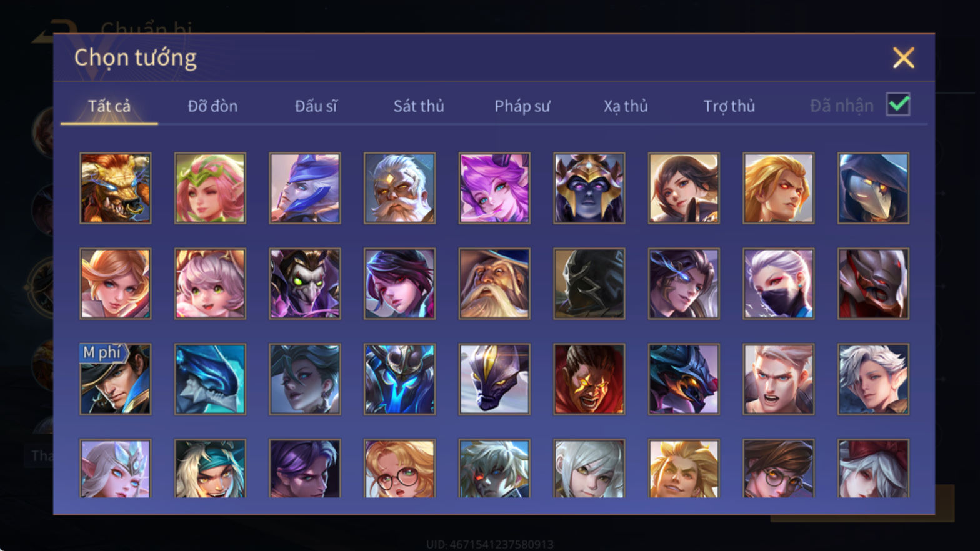The image size is (980, 551).
Task: Select the Tất cả tab
Action: click(x=109, y=106)
